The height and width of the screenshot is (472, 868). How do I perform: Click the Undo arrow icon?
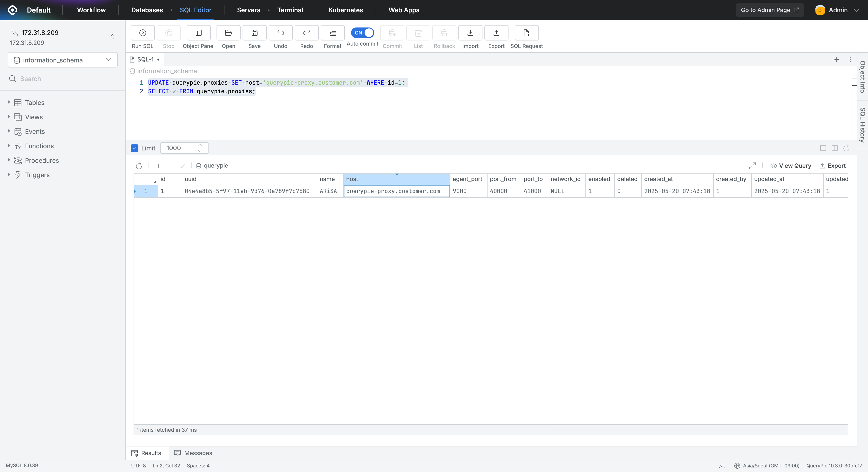coord(280,33)
